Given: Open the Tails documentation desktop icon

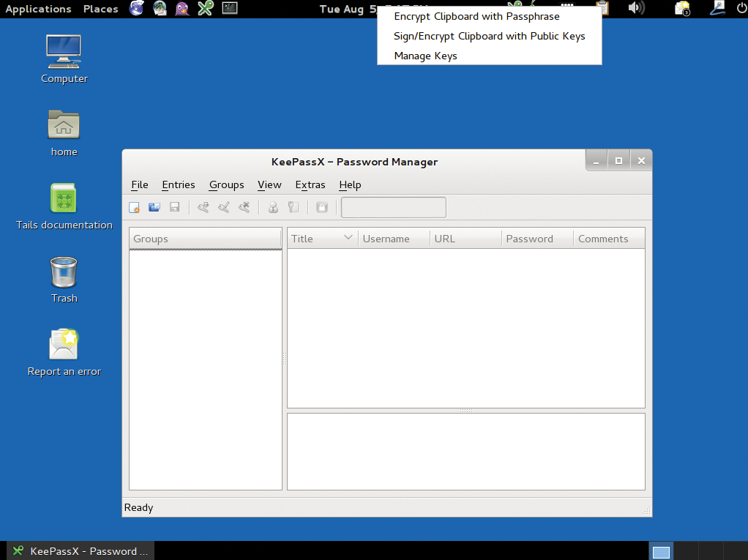Looking at the screenshot, I should coord(64,198).
